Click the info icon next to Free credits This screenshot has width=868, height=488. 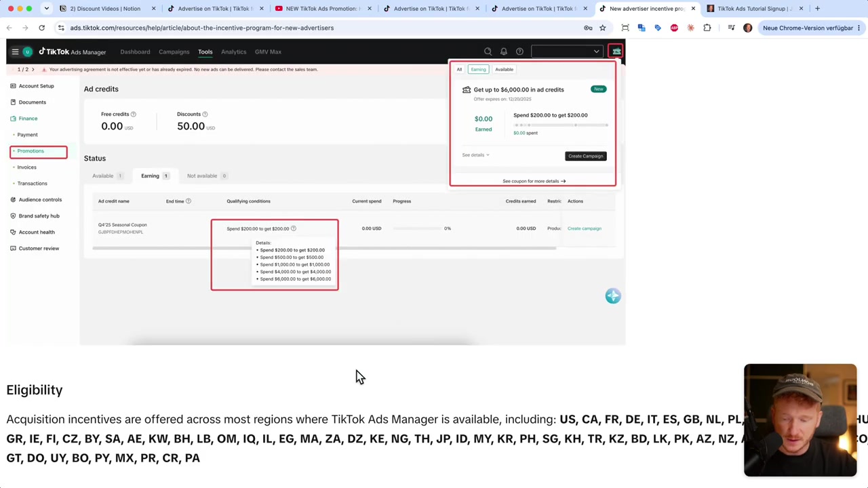pos(133,115)
